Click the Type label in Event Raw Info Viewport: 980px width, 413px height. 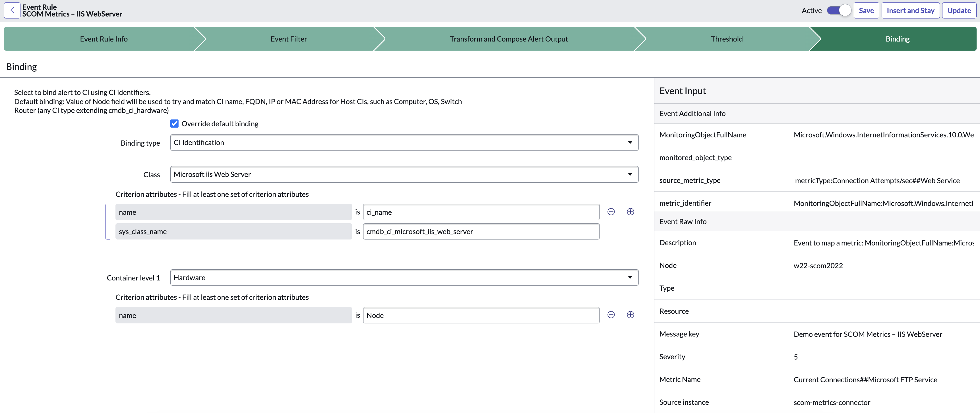[x=667, y=288]
